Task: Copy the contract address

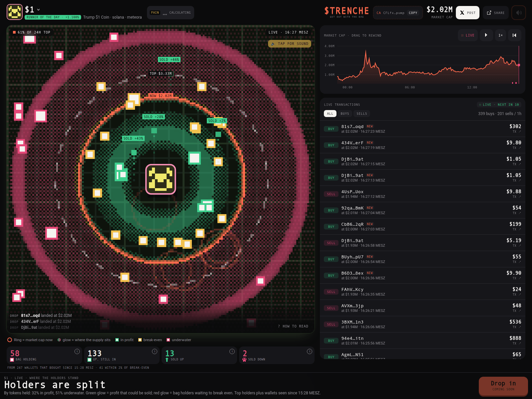Action: 413,13
